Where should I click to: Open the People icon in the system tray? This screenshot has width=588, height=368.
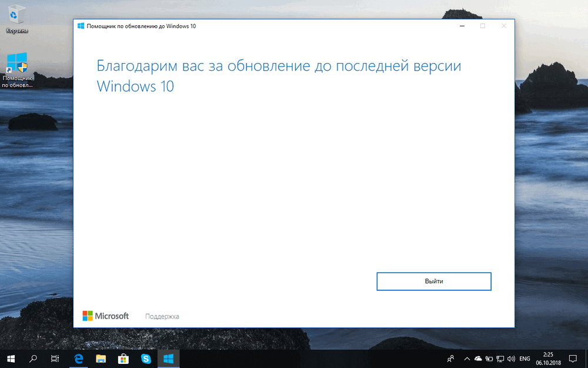(x=450, y=359)
